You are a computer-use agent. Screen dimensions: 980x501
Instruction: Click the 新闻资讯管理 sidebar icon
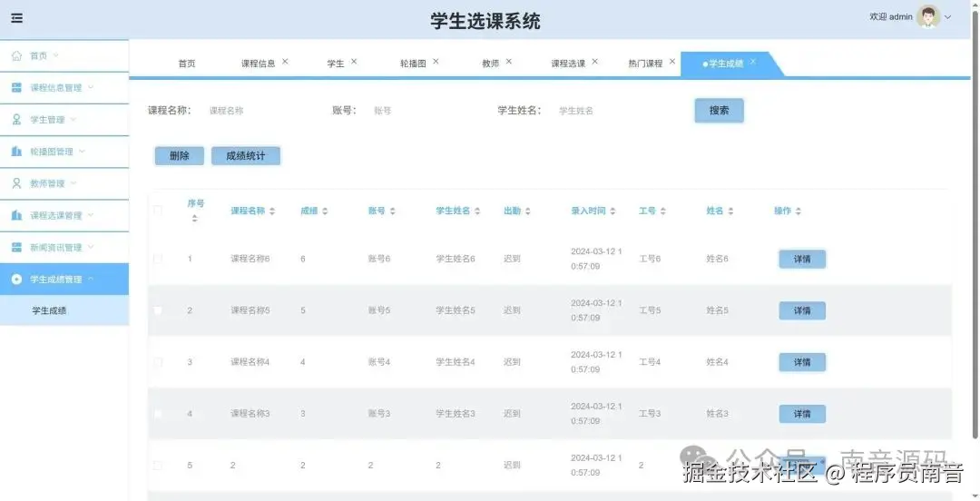tap(17, 247)
